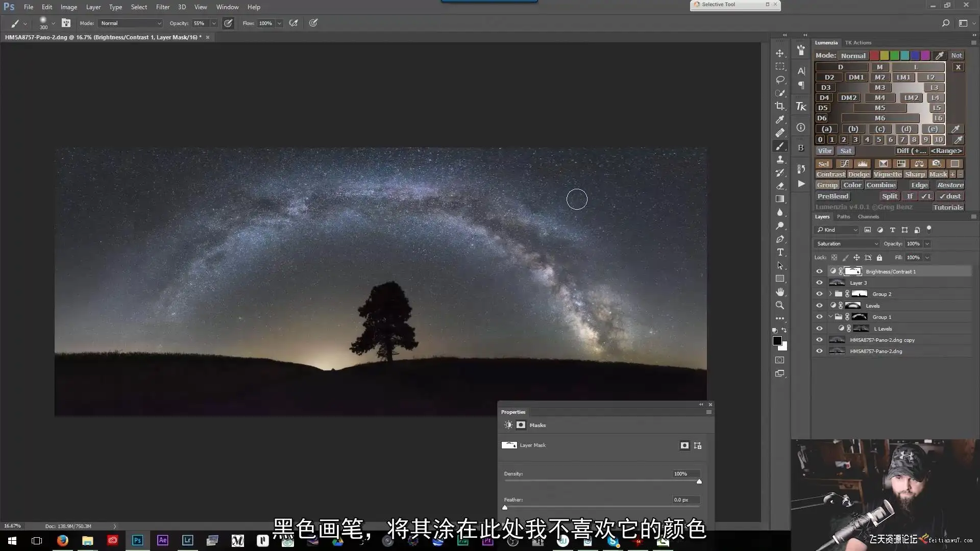
Task: Select the Zoom tool
Action: (x=780, y=305)
